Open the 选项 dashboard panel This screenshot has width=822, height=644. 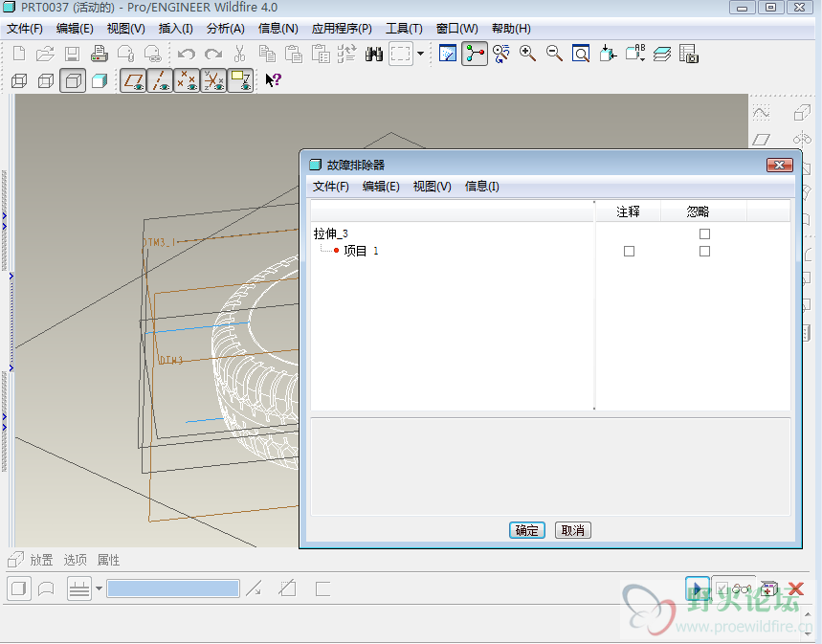(76, 560)
